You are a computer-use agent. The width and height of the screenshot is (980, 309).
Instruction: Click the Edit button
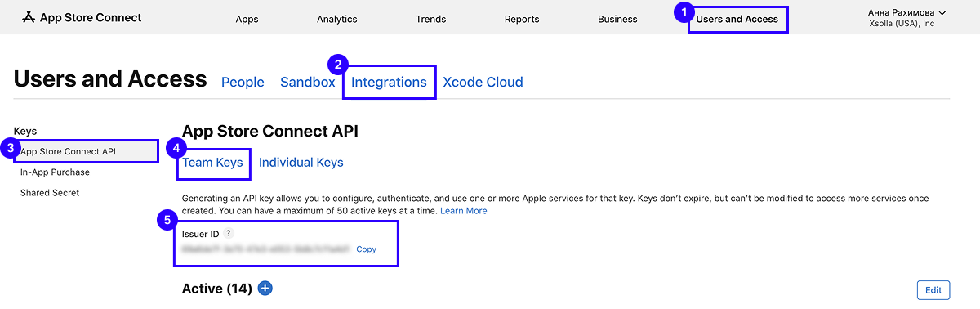pyautogui.click(x=933, y=290)
